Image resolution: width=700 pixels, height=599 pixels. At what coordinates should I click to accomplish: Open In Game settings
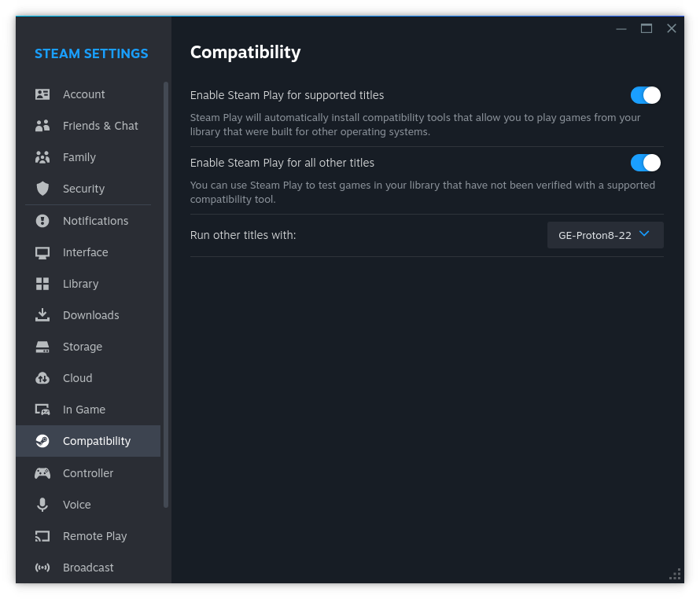tap(88, 410)
